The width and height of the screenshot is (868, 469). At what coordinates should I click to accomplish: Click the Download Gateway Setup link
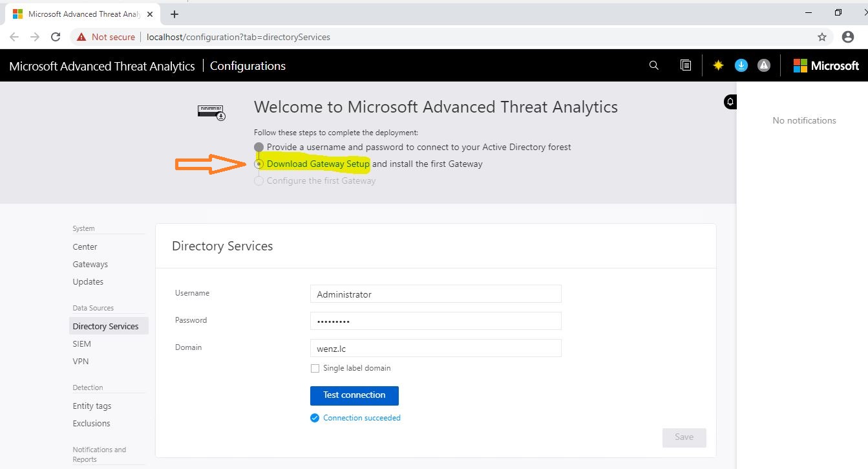[318, 164]
